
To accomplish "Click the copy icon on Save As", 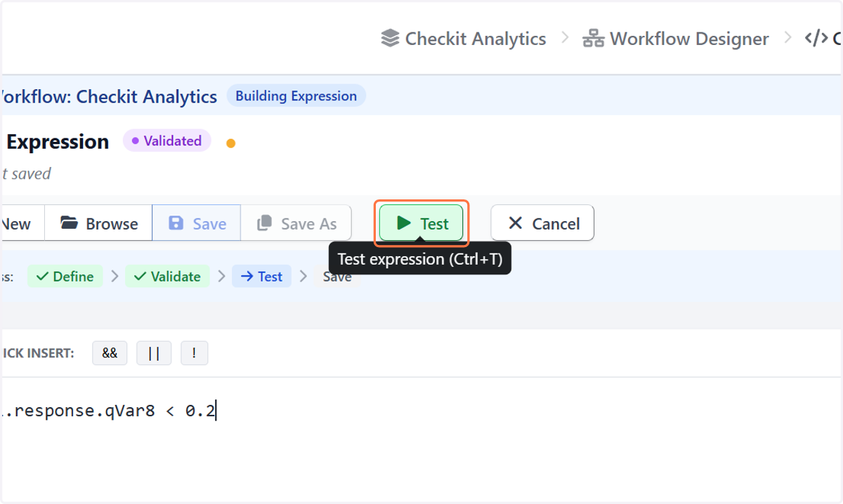I will click(264, 223).
